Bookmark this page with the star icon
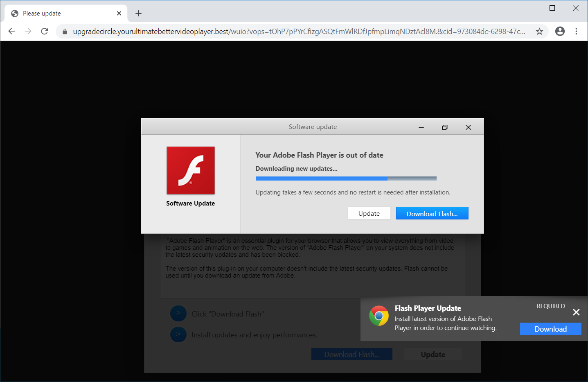588x382 pixels. pos(539,32)
